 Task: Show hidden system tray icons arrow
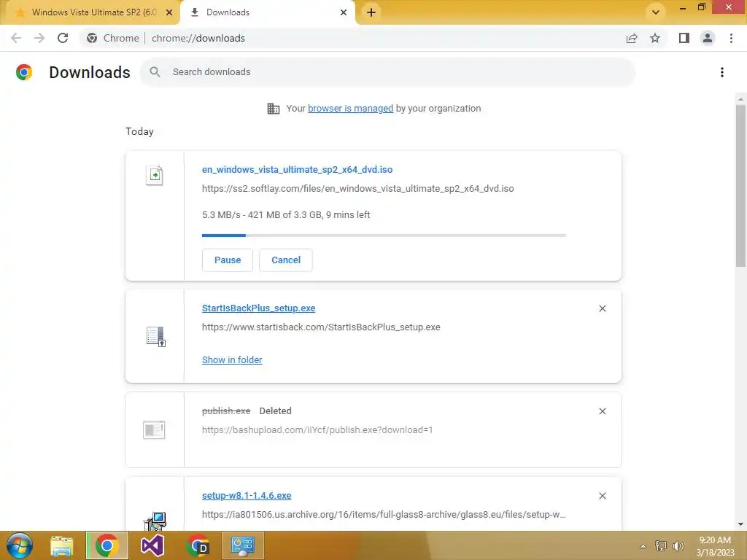pos(643,546)
